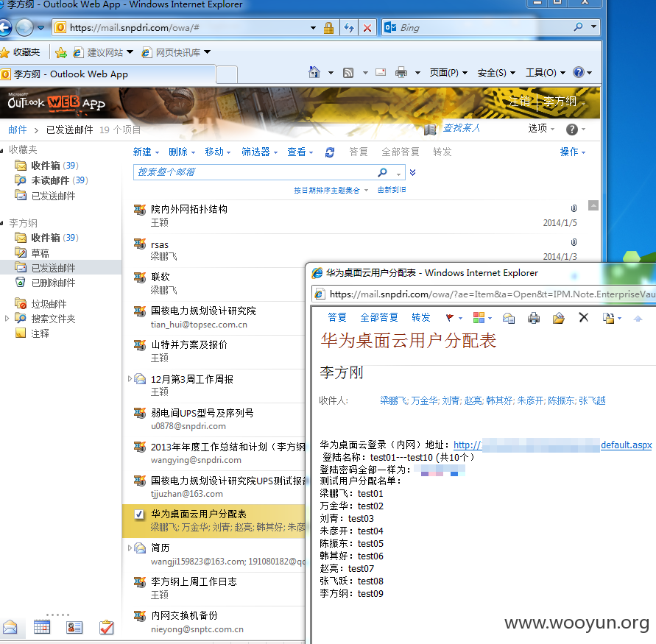
Task: Open the 李方纲上周工作日志 message
Action: coord(215,587)
